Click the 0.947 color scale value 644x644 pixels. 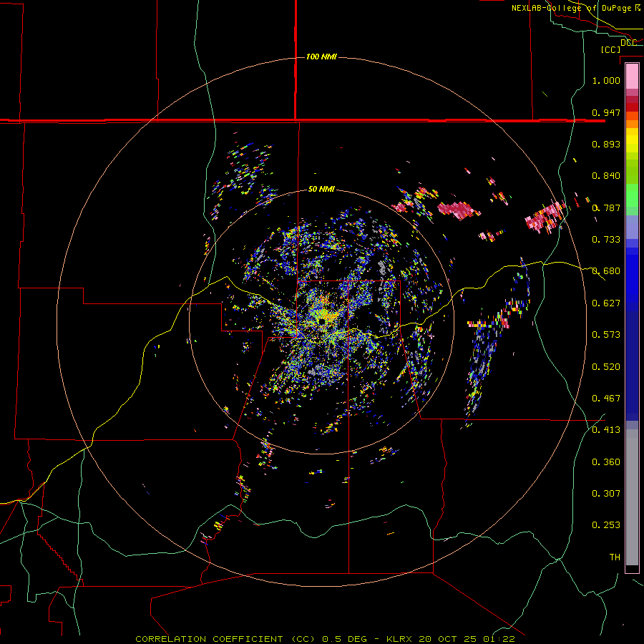click(606, 112)
